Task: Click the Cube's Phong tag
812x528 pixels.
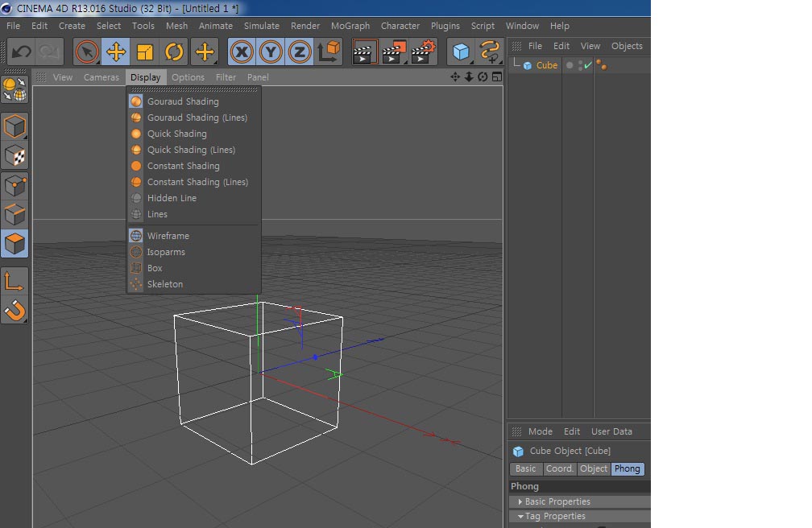Action: (602, 66)
